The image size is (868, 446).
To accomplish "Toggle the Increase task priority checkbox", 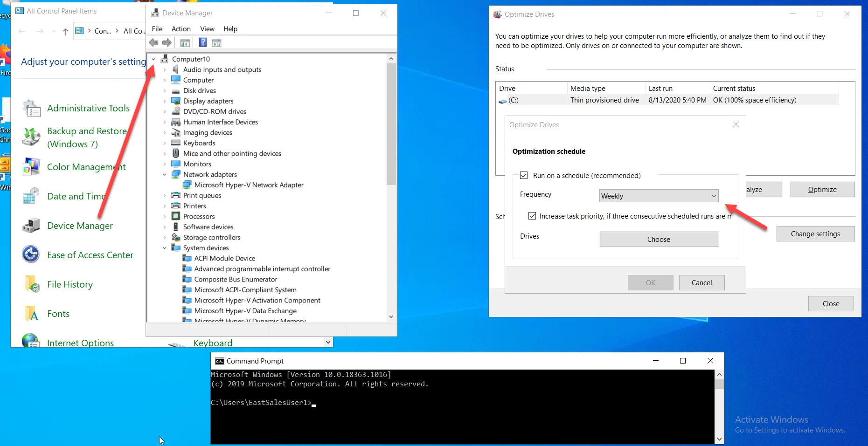I will [532, 216].
